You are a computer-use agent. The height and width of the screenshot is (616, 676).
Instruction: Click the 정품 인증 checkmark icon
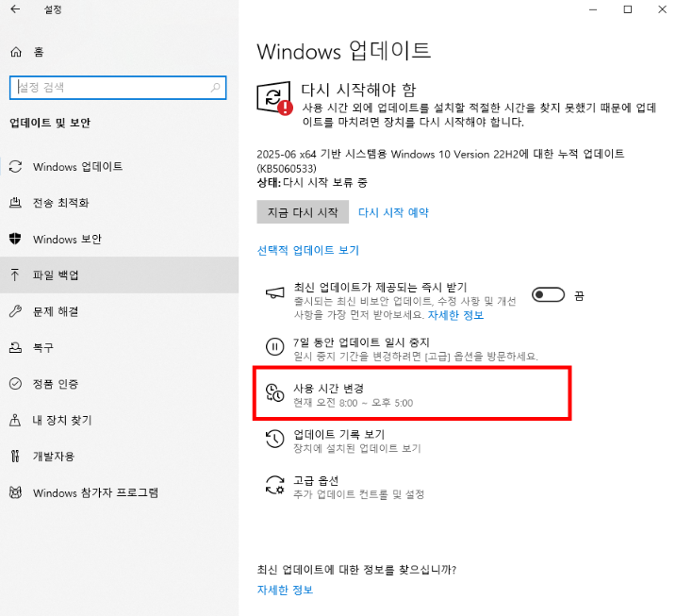click(x=15, y=384)
